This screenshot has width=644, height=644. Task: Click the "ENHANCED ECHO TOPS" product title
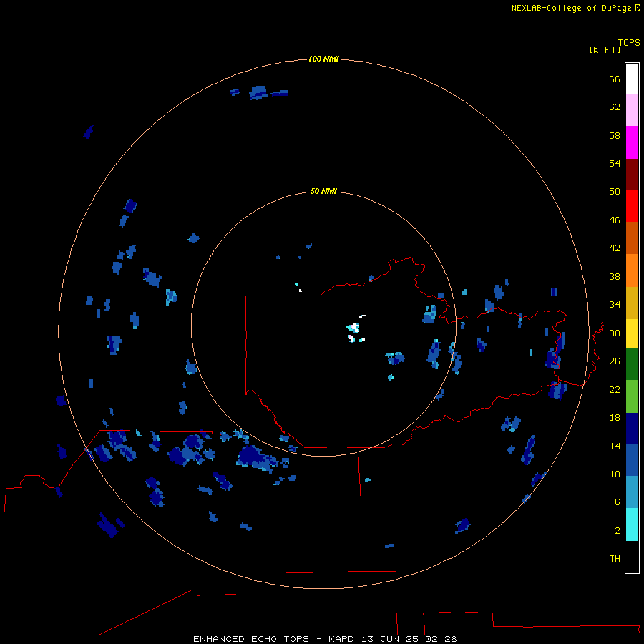251,639
